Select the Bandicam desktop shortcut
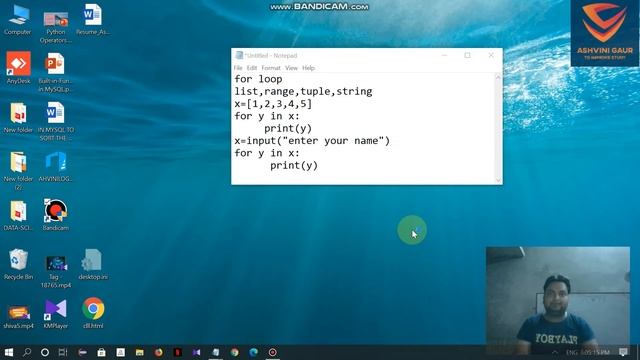Screen dimensions: 640x360 [x=56, y=215]
